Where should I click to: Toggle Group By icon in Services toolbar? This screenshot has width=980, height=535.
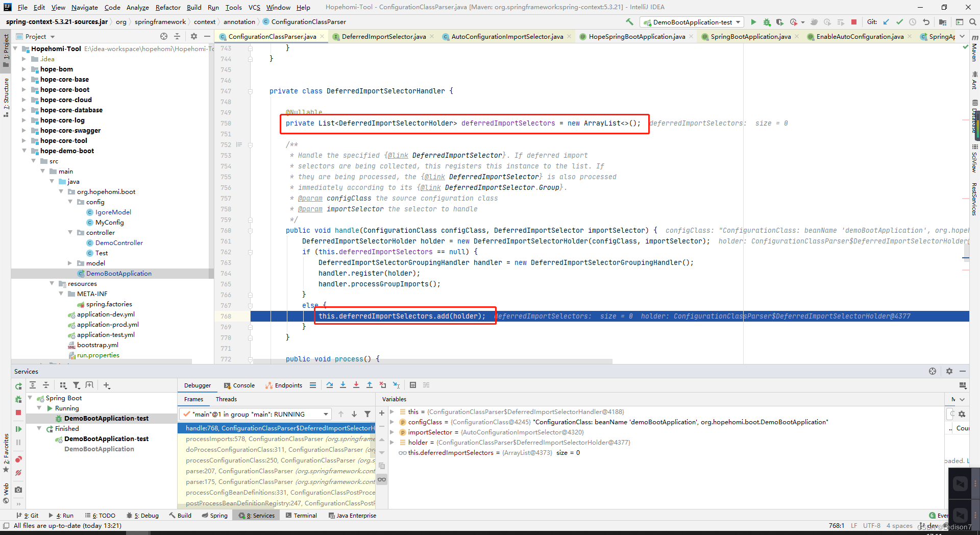(63, 385)
